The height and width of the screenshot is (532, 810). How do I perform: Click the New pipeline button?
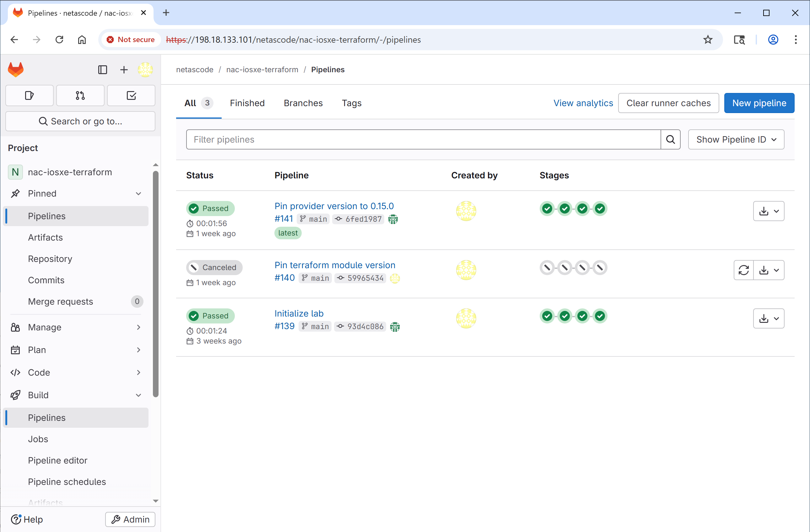759,103
